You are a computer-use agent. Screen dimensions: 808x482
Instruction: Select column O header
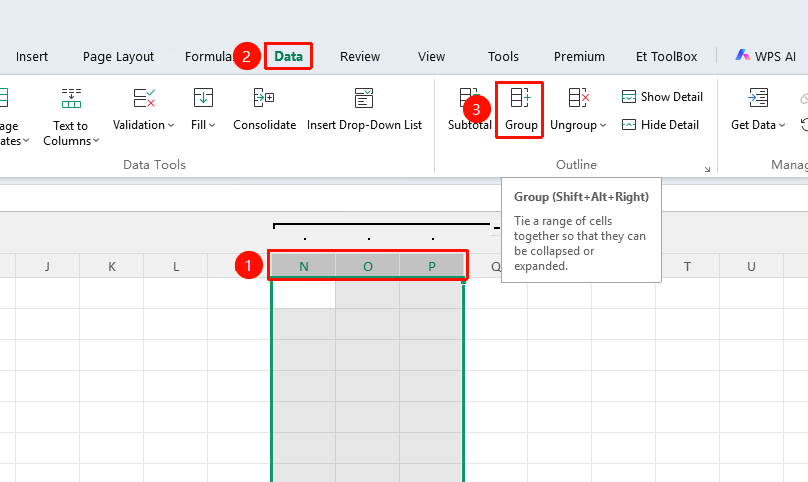[367, 266]
